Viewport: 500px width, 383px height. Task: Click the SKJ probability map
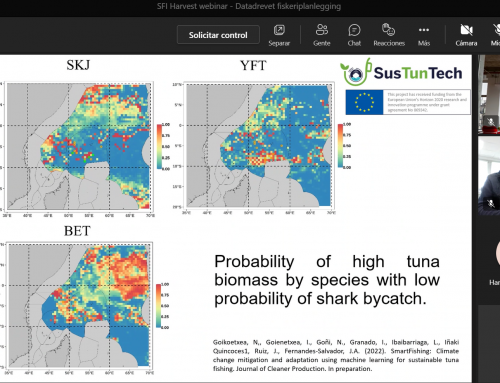tap(79, 146)
